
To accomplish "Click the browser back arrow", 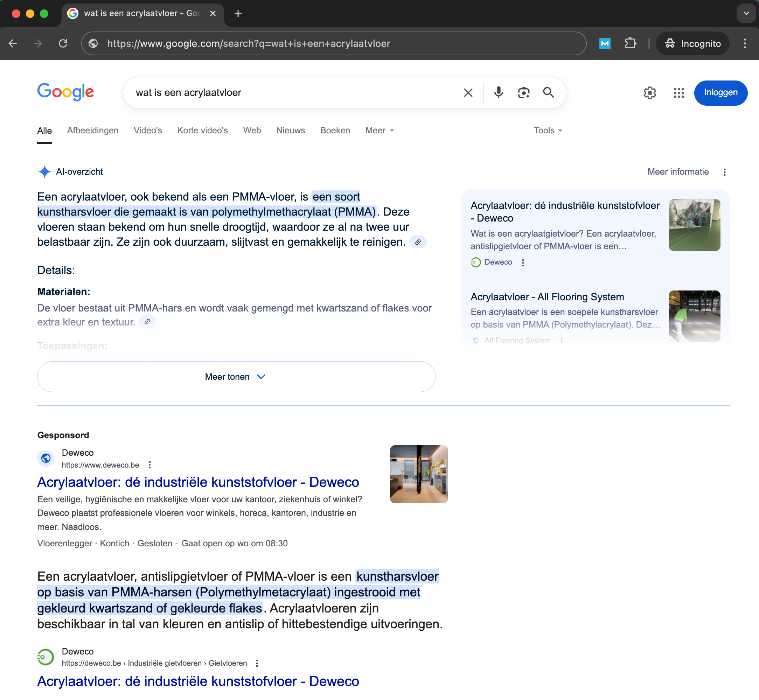I will tap(13, 43).
